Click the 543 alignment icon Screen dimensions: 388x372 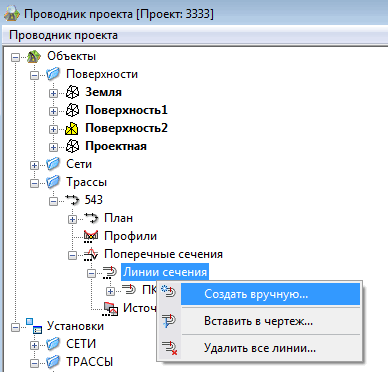pos(72,200)
